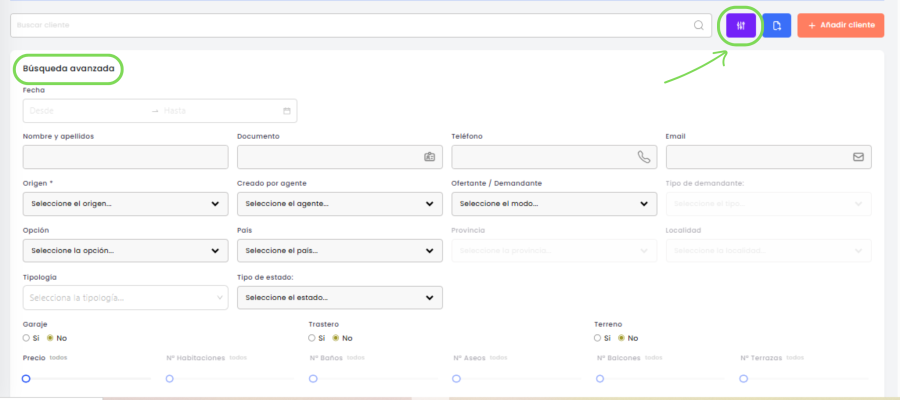Click the Nº Terrazas slider handle

pos(743,379)
